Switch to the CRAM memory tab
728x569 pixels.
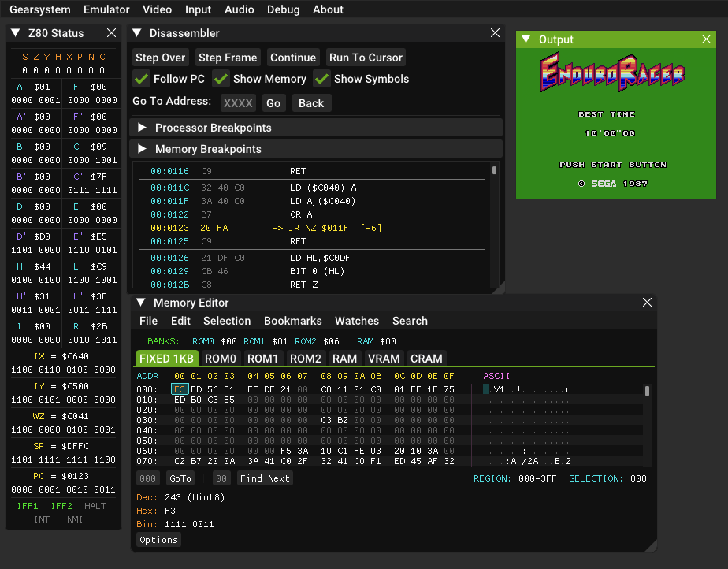click(427, 359)
